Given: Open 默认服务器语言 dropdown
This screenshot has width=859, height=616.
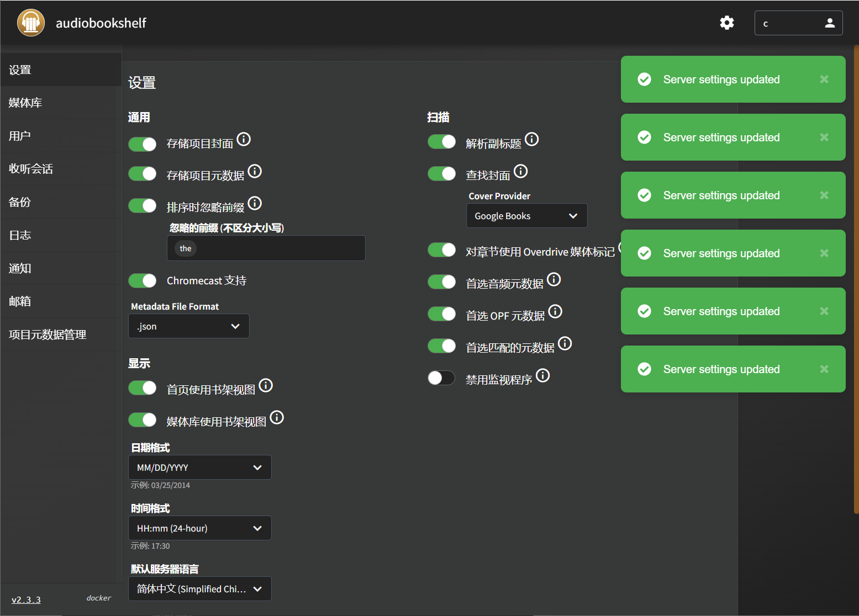Looking at the screenshot, I should click(x=200, y=589).
